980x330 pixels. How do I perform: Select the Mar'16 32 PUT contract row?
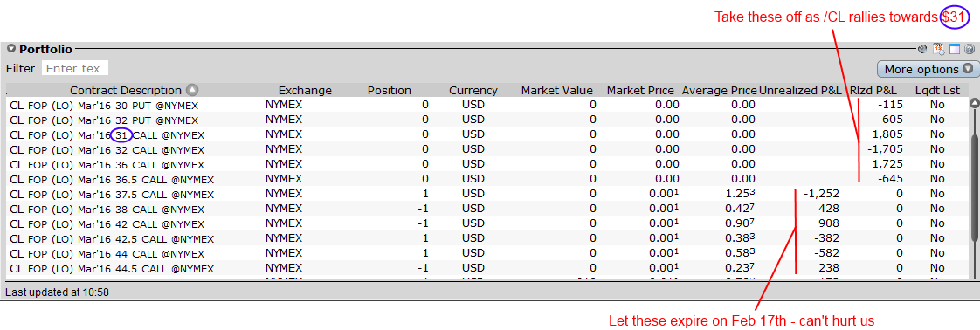point(487,120)
